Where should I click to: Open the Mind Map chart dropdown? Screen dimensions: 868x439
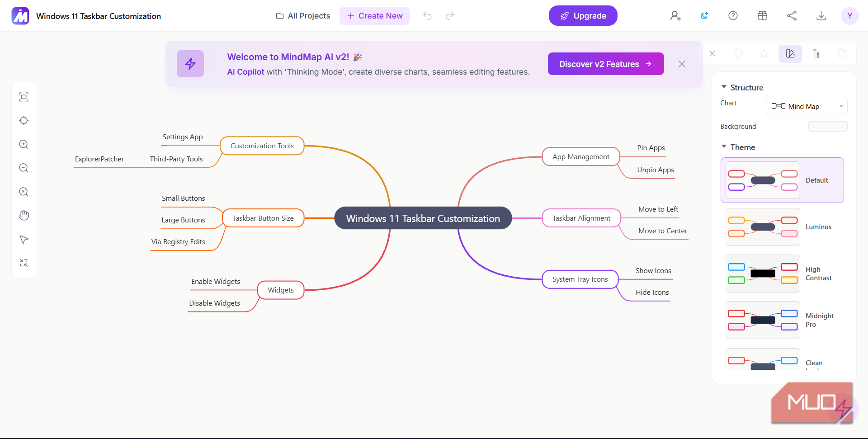tap(807, 106)
